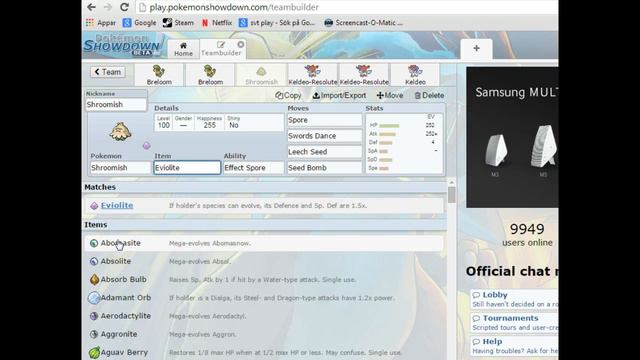Open the Google bookmark

click(139, 23)
